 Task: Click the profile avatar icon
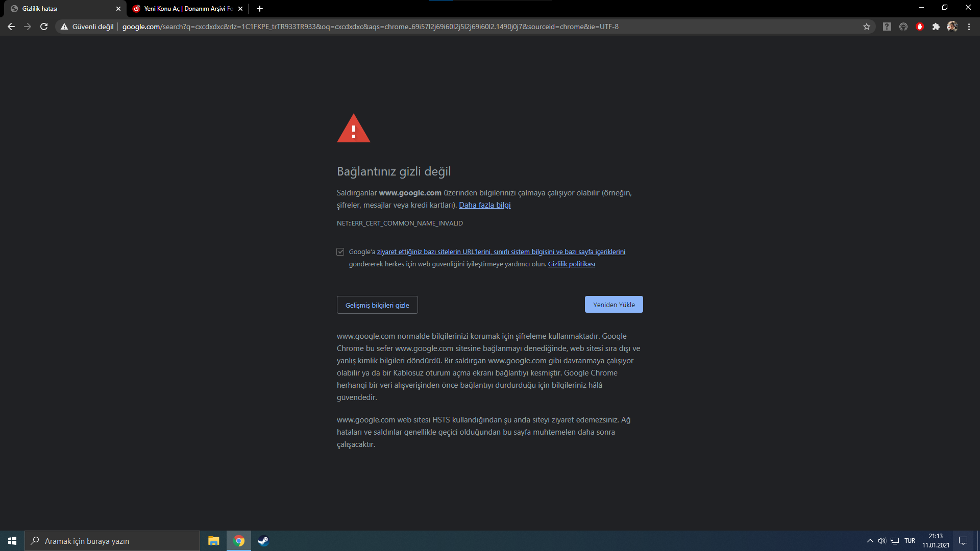pos(952,27)
